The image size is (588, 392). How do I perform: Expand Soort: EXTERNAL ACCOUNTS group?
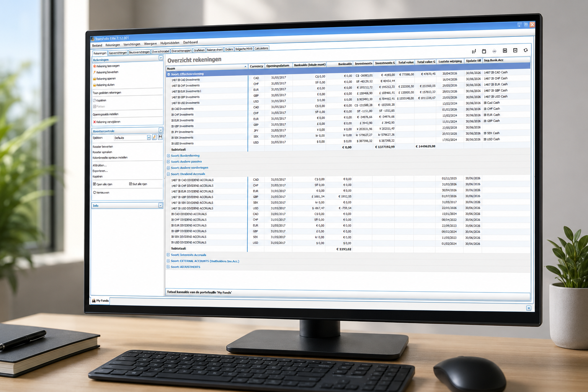point(168,261)
